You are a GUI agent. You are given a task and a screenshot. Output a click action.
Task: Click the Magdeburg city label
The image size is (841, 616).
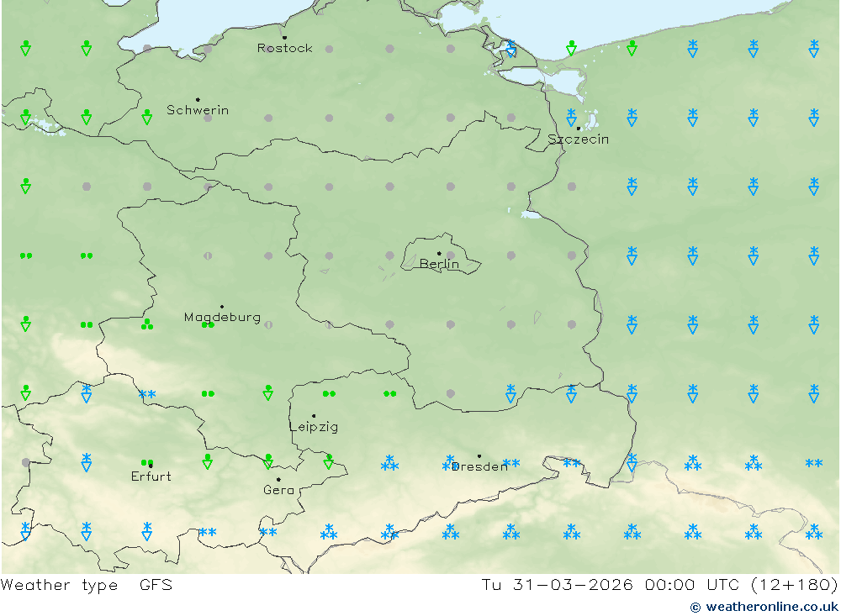click(222, 317)
